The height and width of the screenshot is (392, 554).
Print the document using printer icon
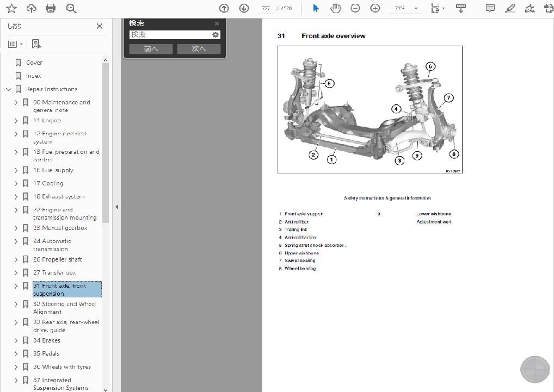coord(51,8)
